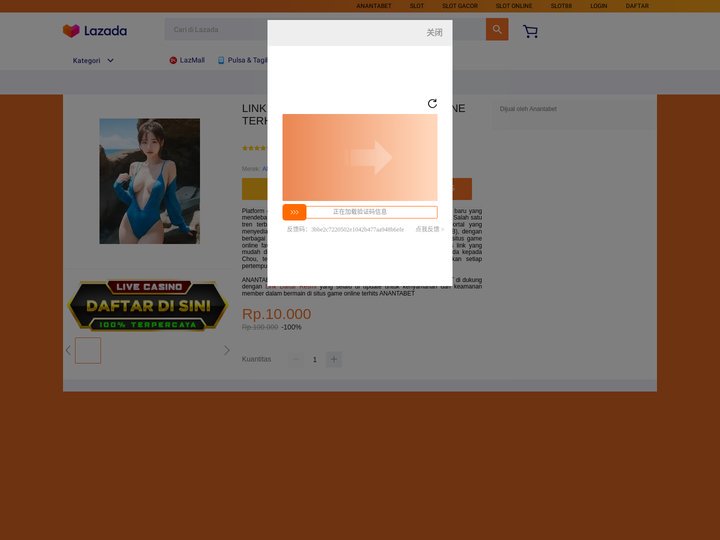Select SLOT GACOR in top navigation
The width and height of the screenshot is (720, 540).
click(x=460, y=6)
